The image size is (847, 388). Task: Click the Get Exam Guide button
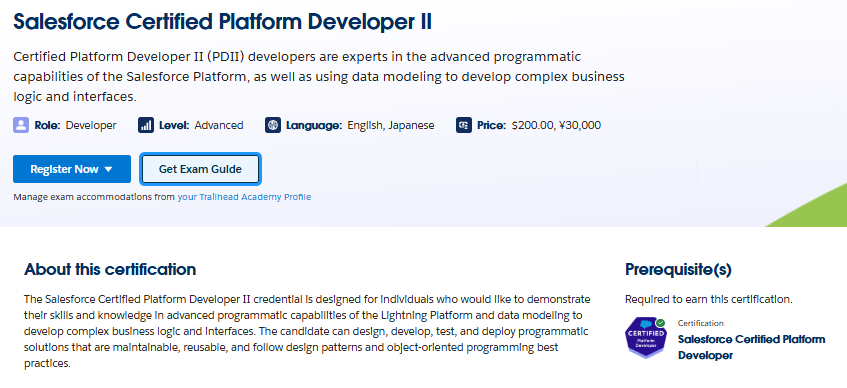200,169
